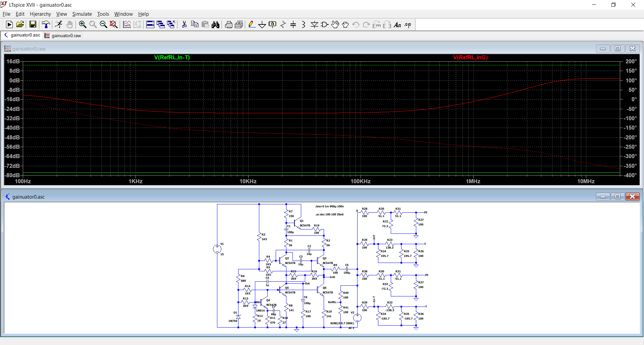Image resolution: width=644 pixels, height=345 pixels.
Task: Click the 0dB magnitude axis label
Action: click(x=14, y=80)
